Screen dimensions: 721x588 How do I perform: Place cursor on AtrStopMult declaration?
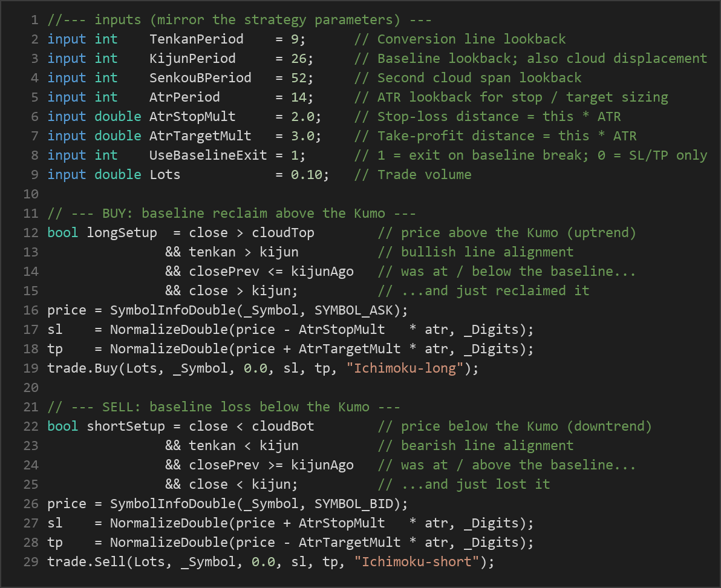coord(192,116)
